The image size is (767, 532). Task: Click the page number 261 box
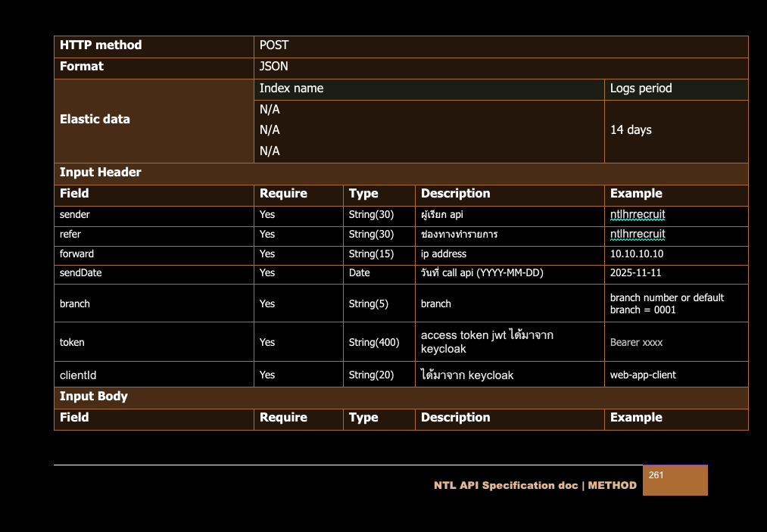tap(675, 481)
